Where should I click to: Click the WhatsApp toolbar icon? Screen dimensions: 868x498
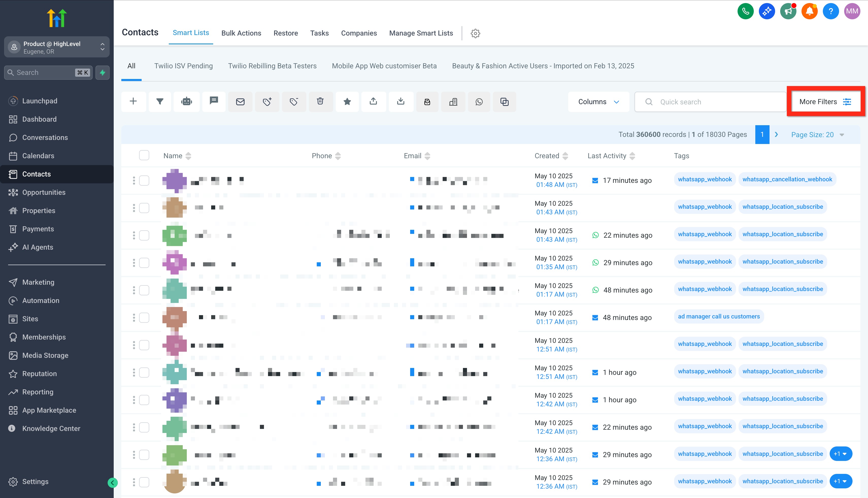(479, 102)
